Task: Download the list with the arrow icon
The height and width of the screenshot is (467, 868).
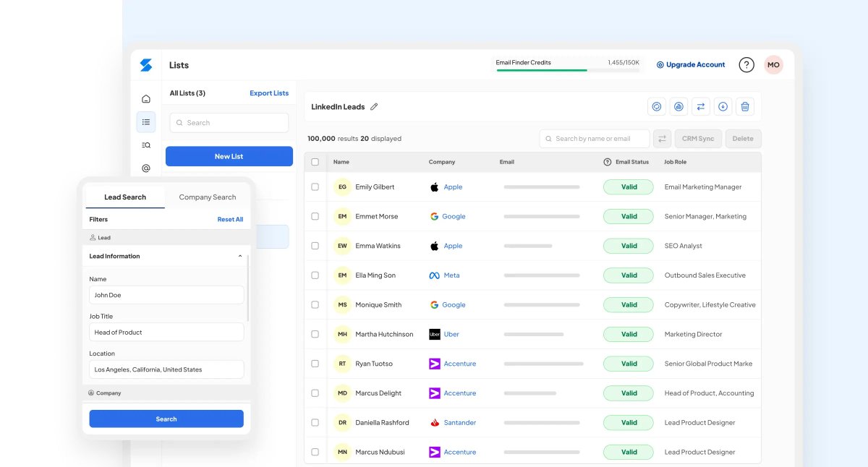Action: pos(723,106)
